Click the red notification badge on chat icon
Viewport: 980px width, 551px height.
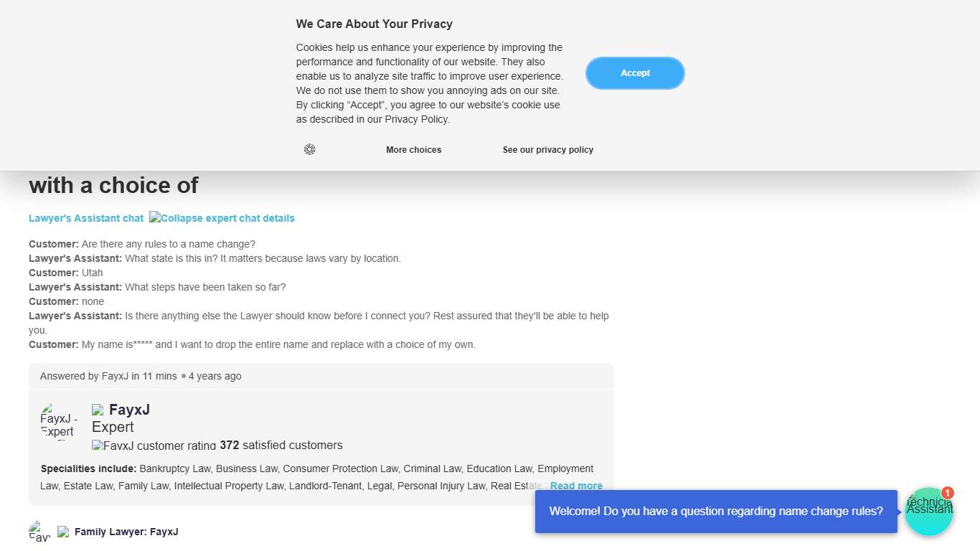click(x=948, y=493)
